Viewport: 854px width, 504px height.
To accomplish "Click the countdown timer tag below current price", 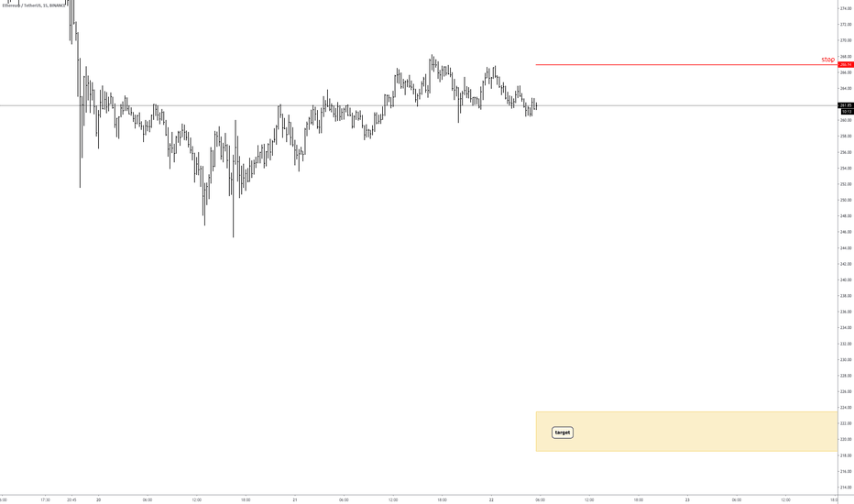I will click(846, 112).
